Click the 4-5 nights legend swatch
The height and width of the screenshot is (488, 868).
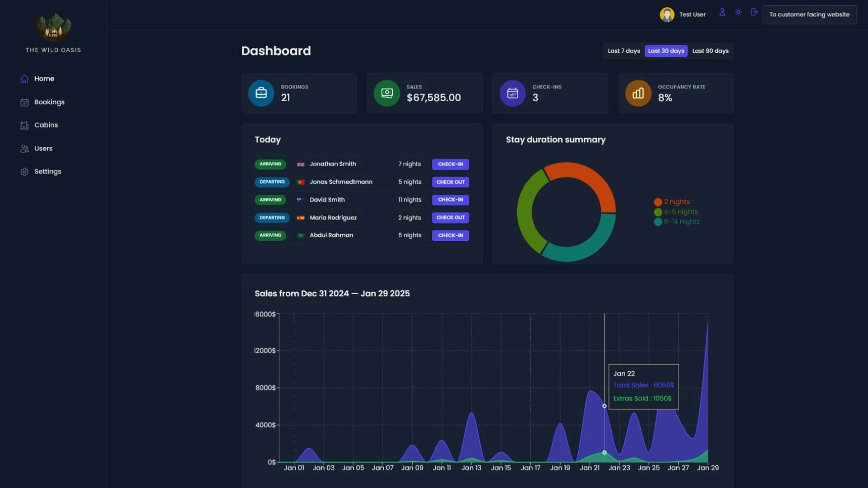(x=658, y=212)
